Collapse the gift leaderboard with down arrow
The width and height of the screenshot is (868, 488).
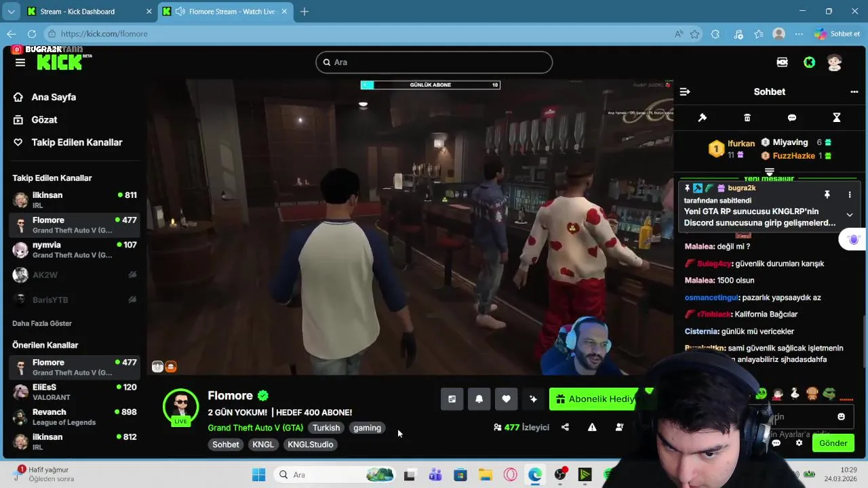point(770,172)
